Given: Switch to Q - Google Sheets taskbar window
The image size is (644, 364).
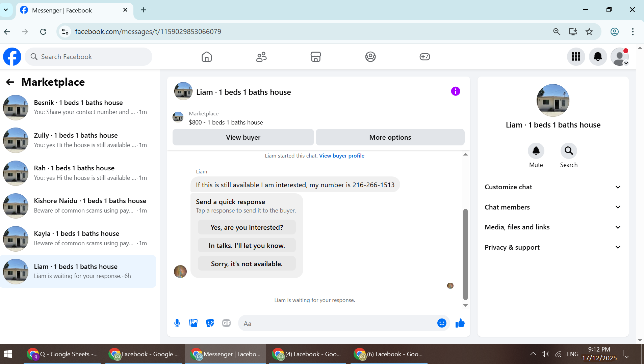Looking at the screenshot, I should pos(62,354).
